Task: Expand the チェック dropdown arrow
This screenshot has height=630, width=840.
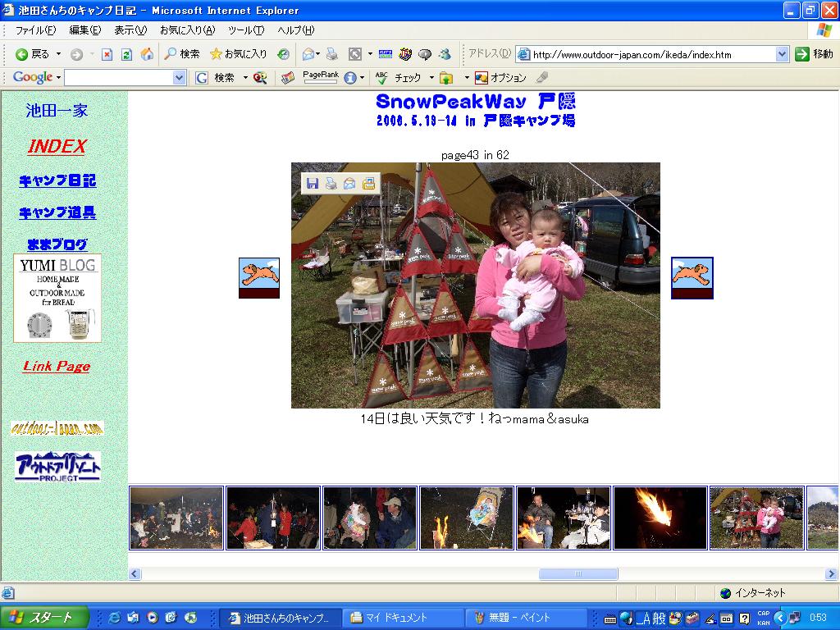Action: point(431,78)
